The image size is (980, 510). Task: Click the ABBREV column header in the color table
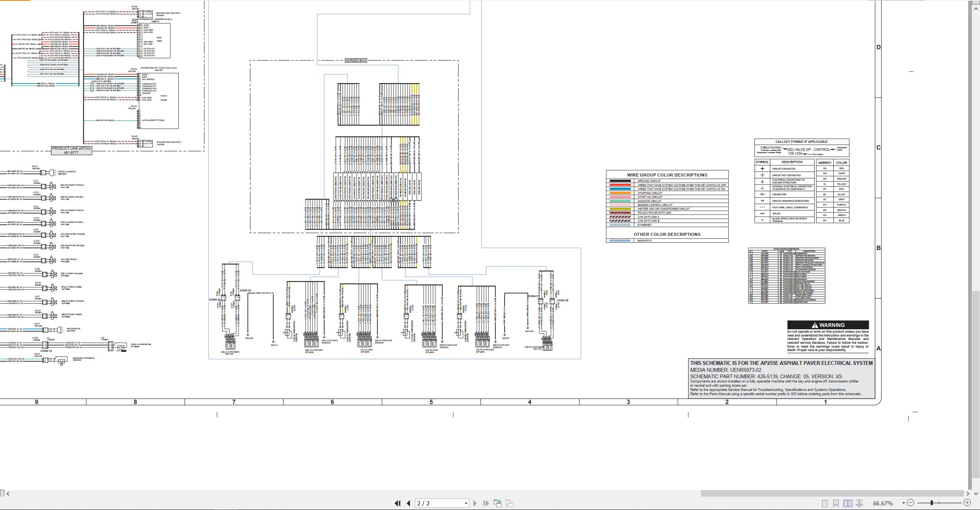[825, 163]
